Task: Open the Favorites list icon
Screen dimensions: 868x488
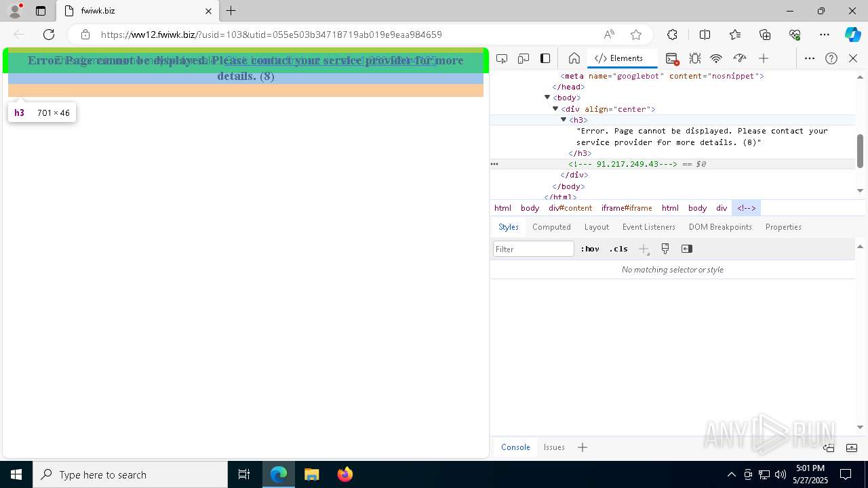Action: (x=735, y=35)
